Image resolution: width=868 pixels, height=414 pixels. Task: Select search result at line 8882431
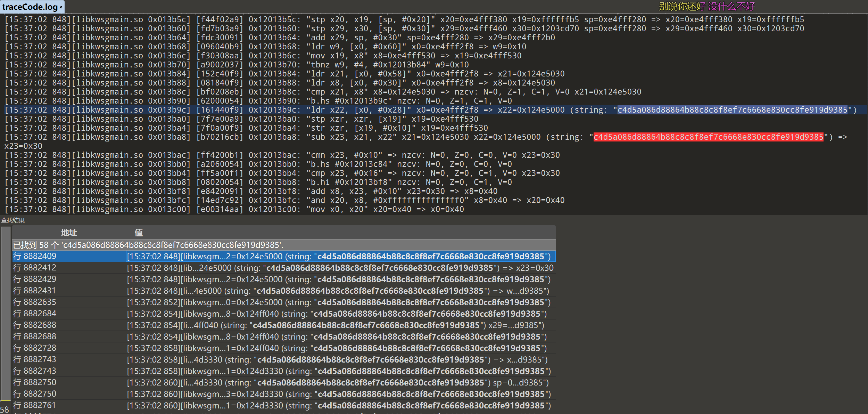(35, 291)
